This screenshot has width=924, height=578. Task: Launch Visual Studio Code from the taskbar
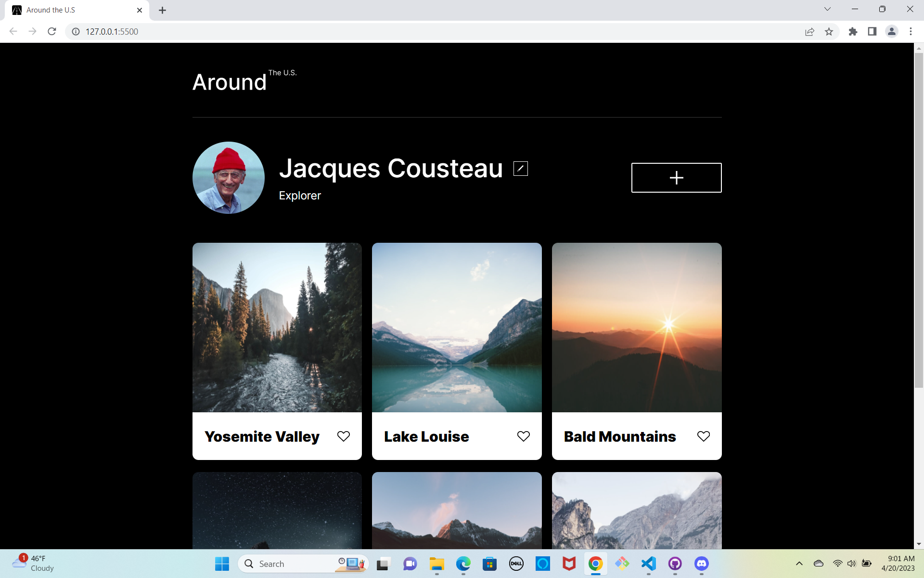(648, 564)
